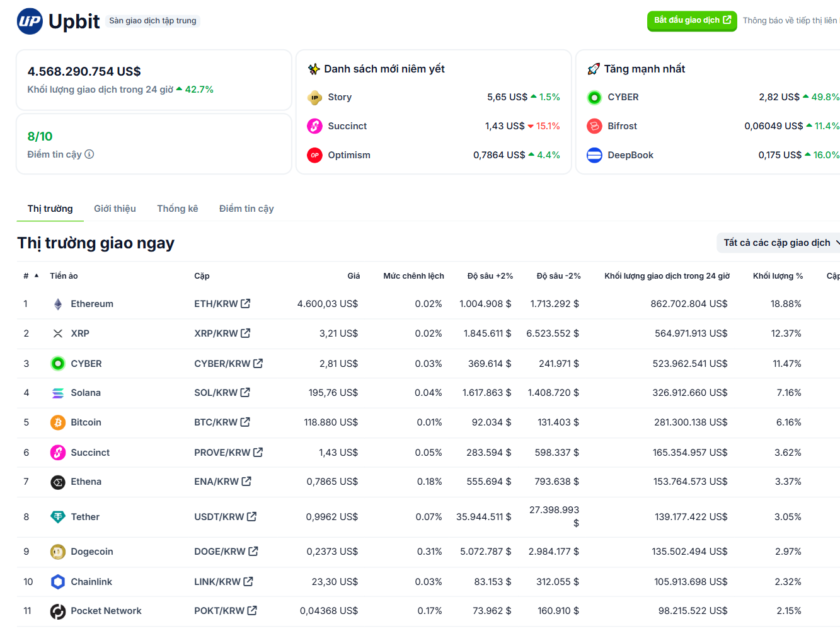Click the Bitcoin icon in table
The height and width of the screenshot is (631, 840).
click(58, 423)
